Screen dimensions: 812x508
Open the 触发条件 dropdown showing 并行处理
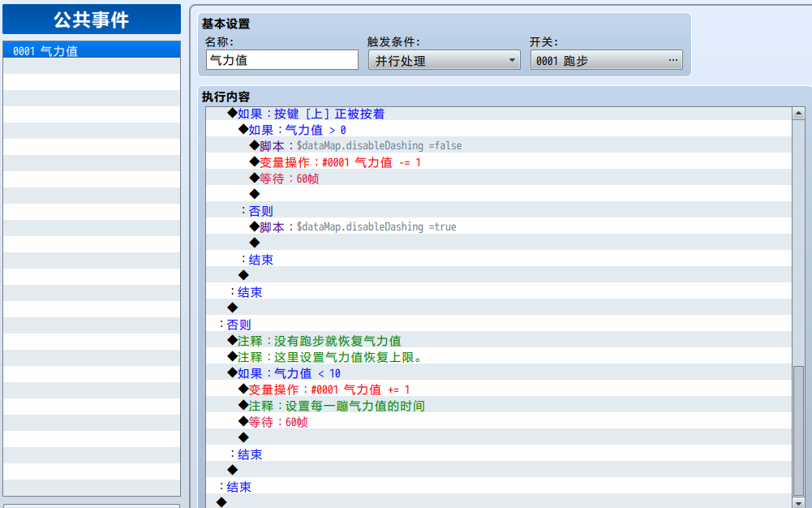[444, 60]
